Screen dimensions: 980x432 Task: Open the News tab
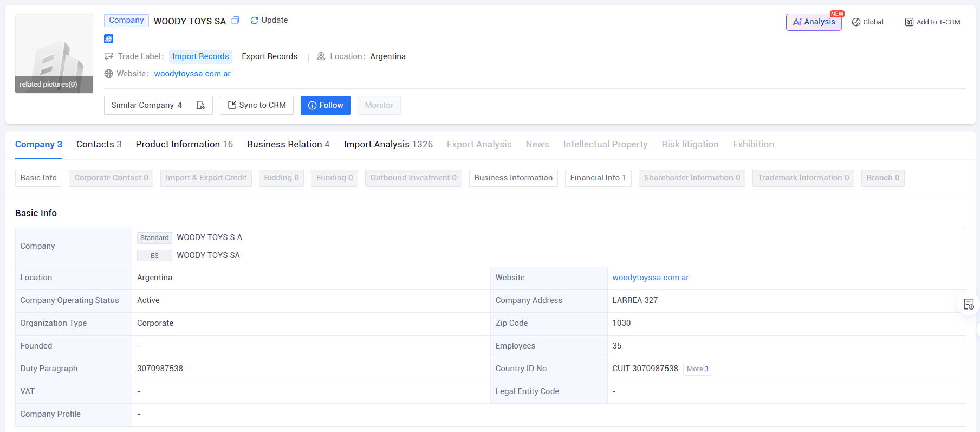[537, 144]
